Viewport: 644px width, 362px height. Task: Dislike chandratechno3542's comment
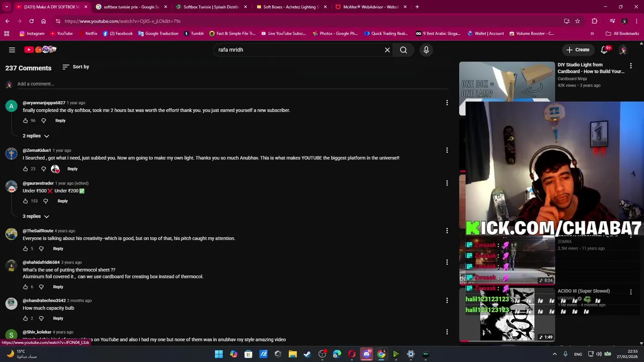(41, 318)
